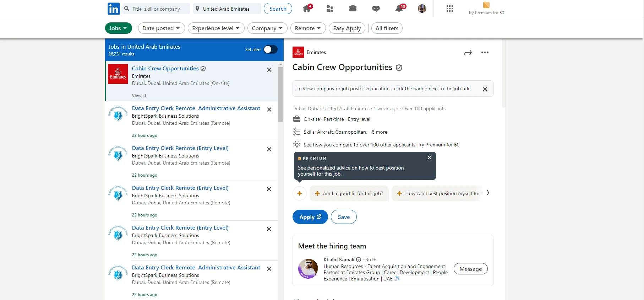Click the Search button

[278, 9]
